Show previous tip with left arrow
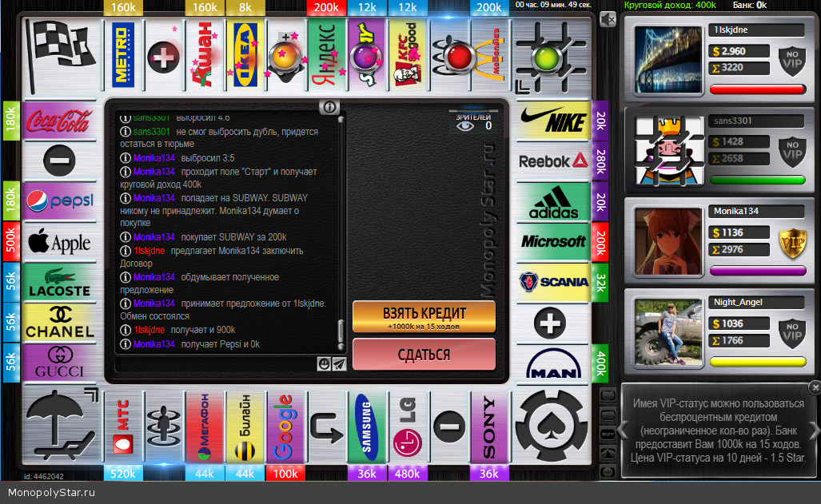 pyautogui.click(x=623, y=431)
